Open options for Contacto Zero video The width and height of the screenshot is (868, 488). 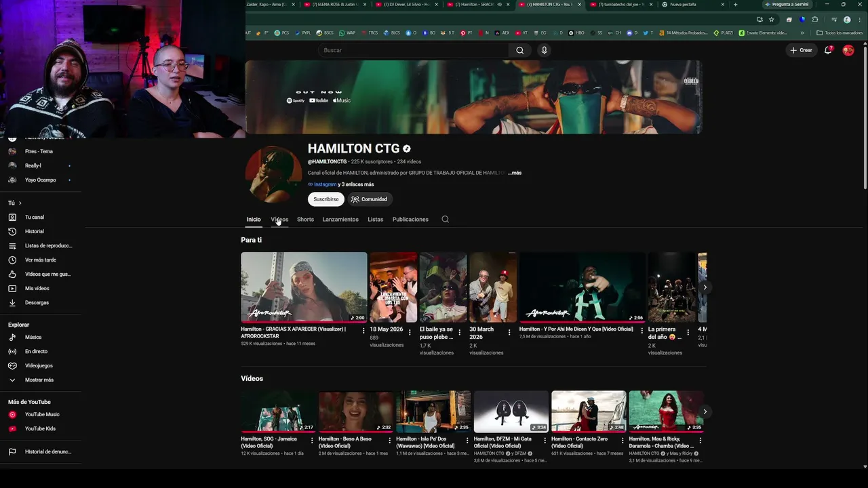623,441
